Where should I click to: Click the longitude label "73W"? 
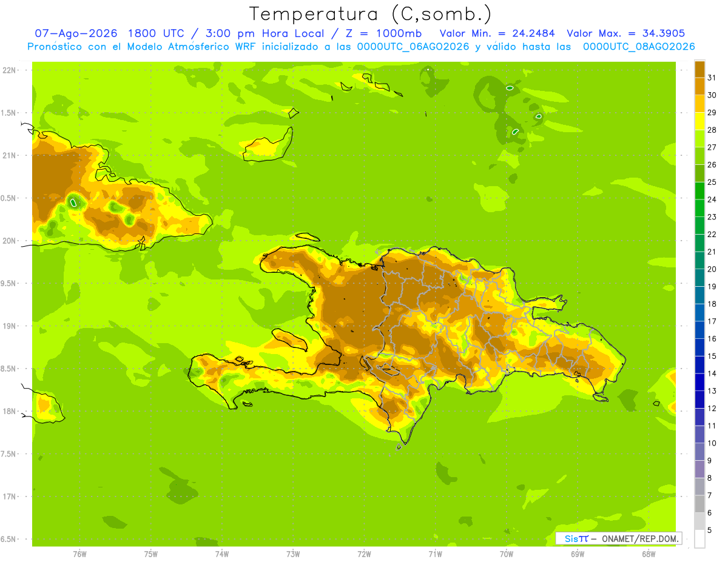293,554
